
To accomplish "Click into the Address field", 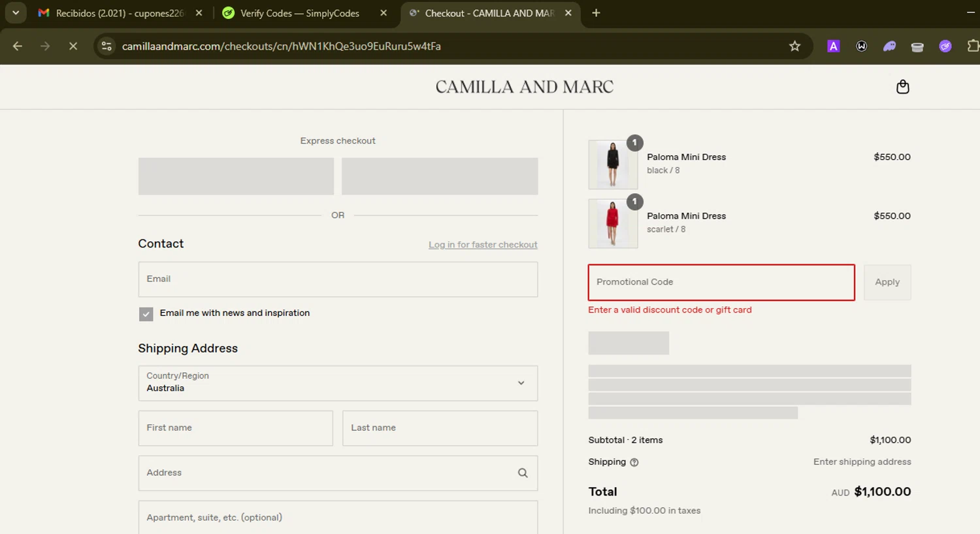I will click(338, 473).
